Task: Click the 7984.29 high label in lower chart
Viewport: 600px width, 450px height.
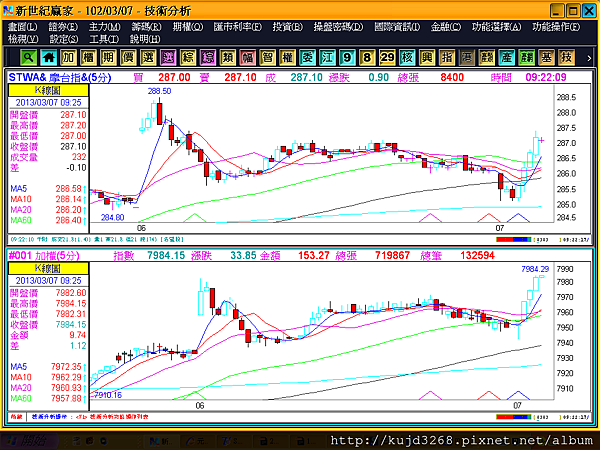Action: [535, 269]
